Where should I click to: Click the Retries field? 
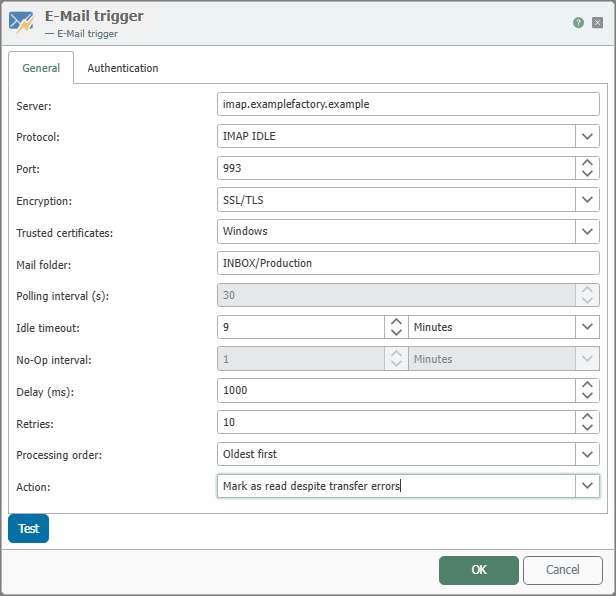(x=396, y=422)
